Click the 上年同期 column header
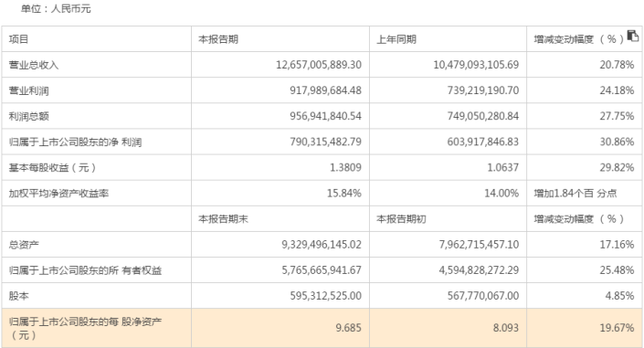 click(x=396, y=39)
